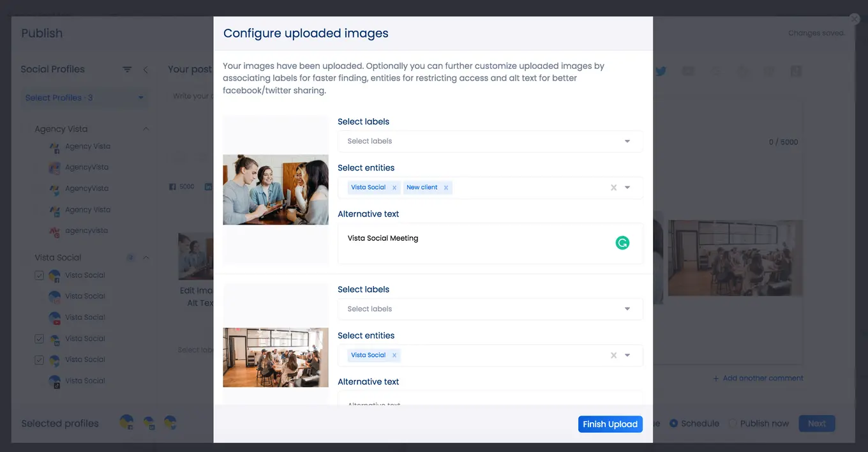Open the Select labels dropdown for first image
This screenshot has width=868, height=452.
(x=490, y=140)
